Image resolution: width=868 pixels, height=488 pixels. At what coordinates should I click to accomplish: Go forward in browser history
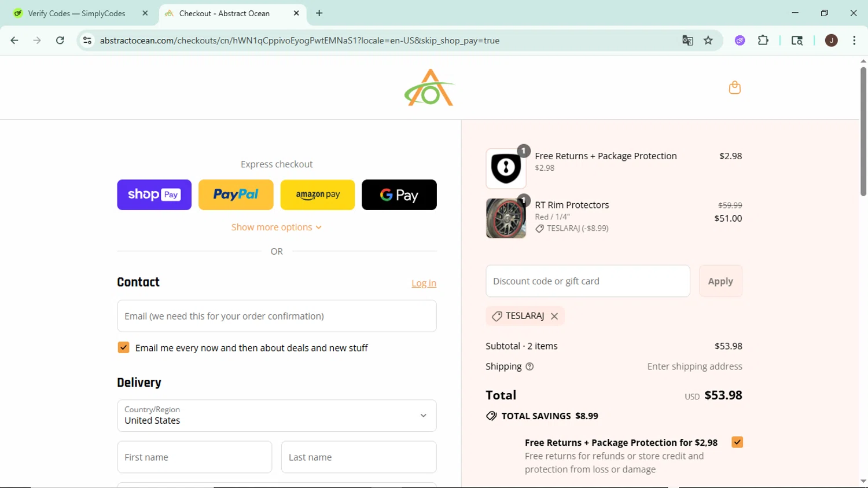point(37,41)
